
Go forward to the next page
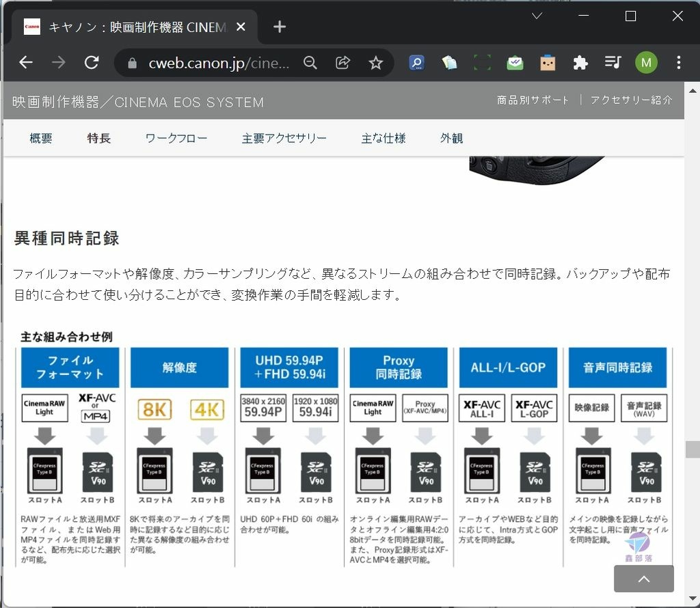59,62
